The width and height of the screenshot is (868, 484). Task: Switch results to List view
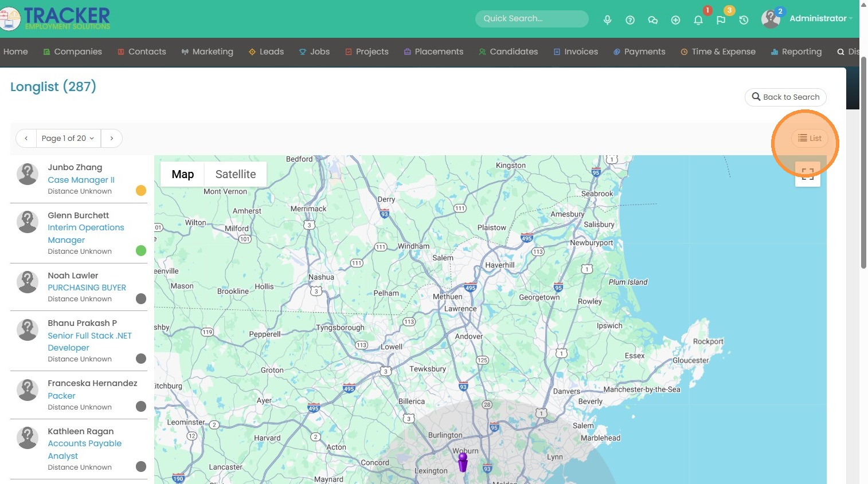click(810, 138)
